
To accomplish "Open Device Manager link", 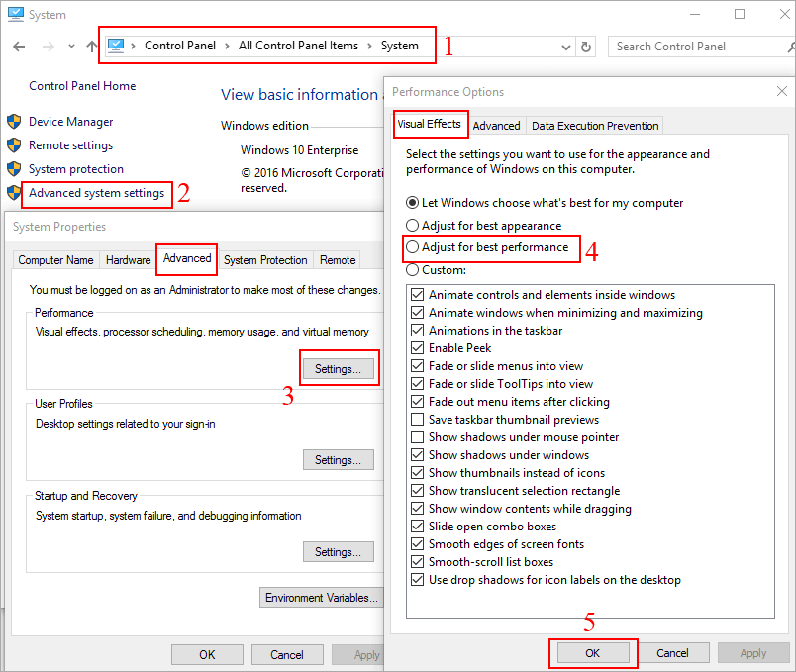I will (x=70, y=122).
